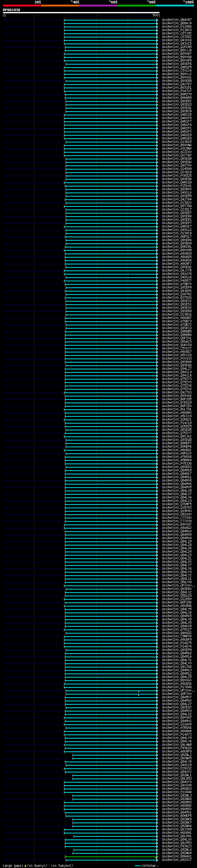The height and width of the screenshot is (868, 197).
Task: Open hit UniRef100_C6TIM2
Action: pos(177,33)
